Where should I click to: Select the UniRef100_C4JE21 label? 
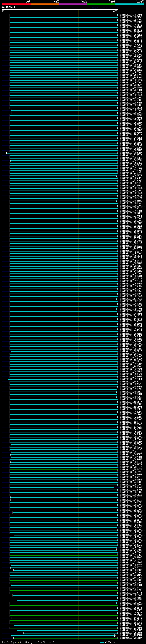pyautogui.click(x=131, y=37)
